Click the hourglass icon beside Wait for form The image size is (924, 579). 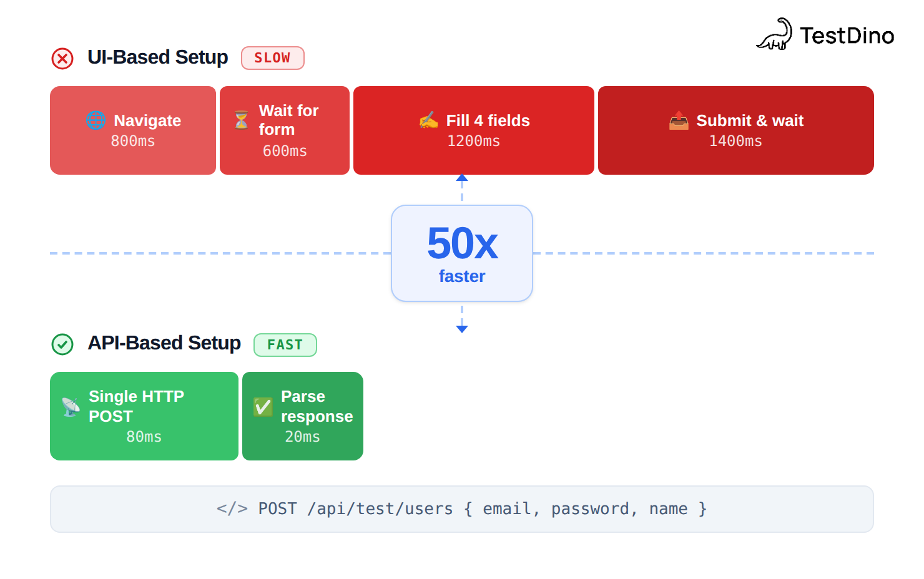pyautogui.click(x=241, y=119)
